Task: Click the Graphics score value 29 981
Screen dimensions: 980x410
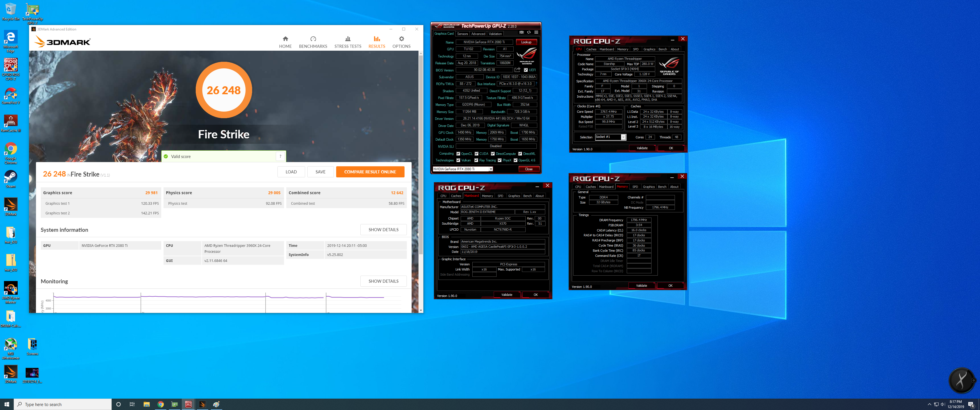Action: click(151, 193)
